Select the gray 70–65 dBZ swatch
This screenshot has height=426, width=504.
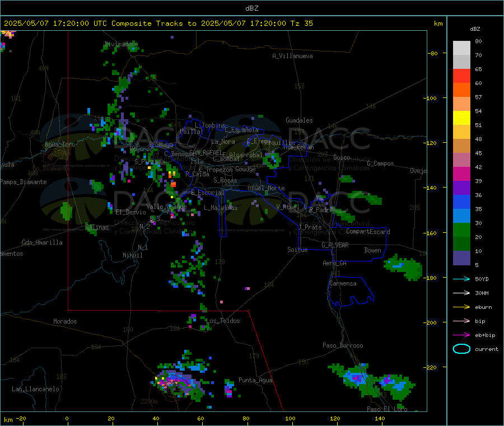461,62
